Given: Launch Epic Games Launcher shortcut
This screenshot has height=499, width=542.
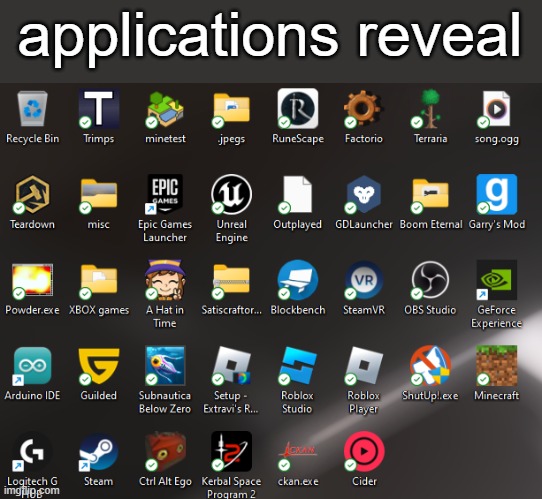Looking at the screenshot, I should tap(165, 194).
